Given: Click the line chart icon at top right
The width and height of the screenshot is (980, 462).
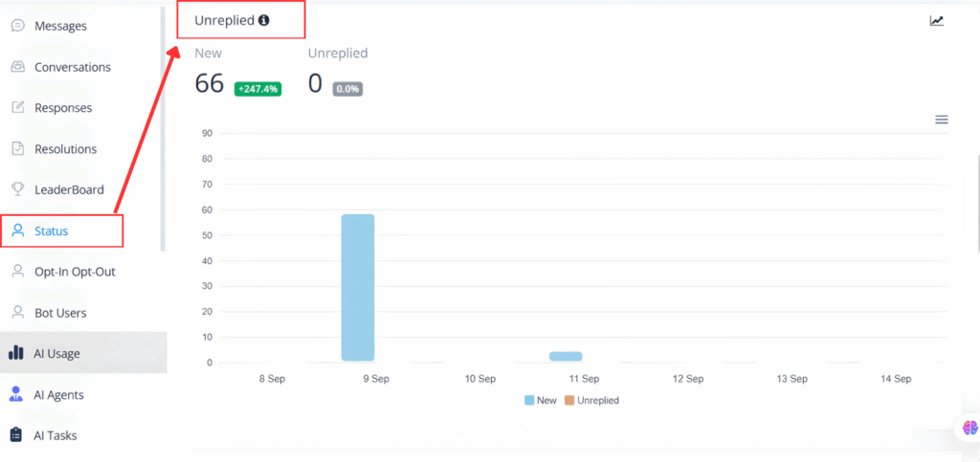Looking at the screenshot, I should (x=937, y=21).
